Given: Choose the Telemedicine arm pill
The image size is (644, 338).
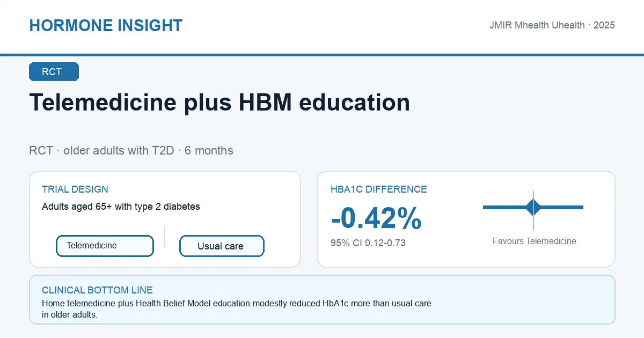Looking at the screenshot, I should point(105,246).
